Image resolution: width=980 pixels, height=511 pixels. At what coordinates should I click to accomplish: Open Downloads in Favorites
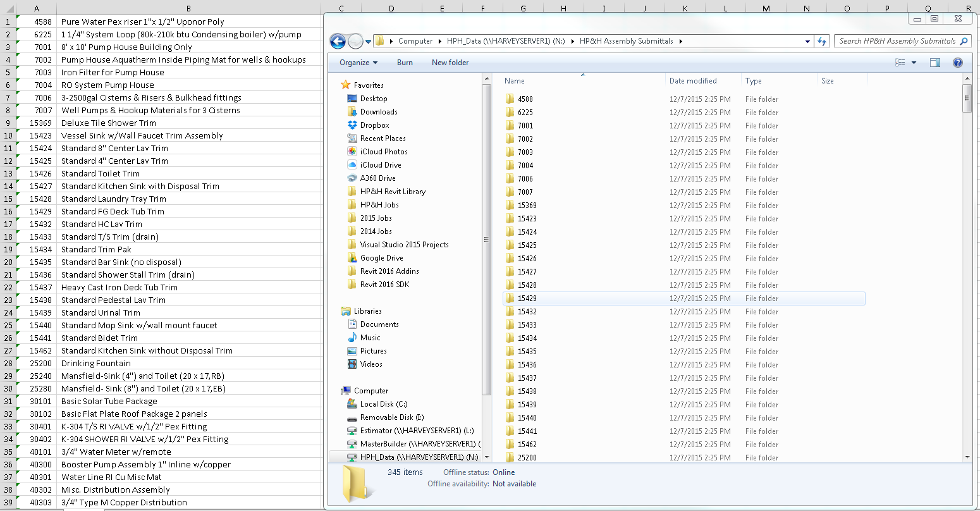[379, 112]
